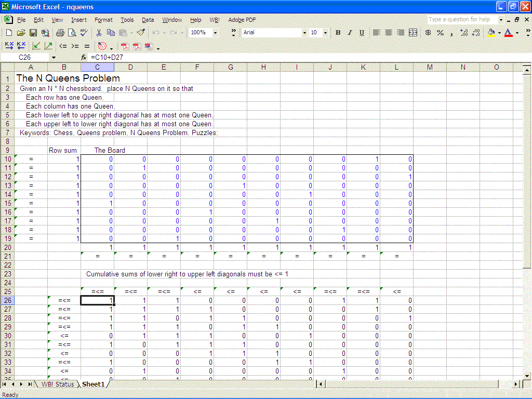Open the Adobe PDF menu
This screenshot has height=399, width=532.
click(x=242, y=20)
